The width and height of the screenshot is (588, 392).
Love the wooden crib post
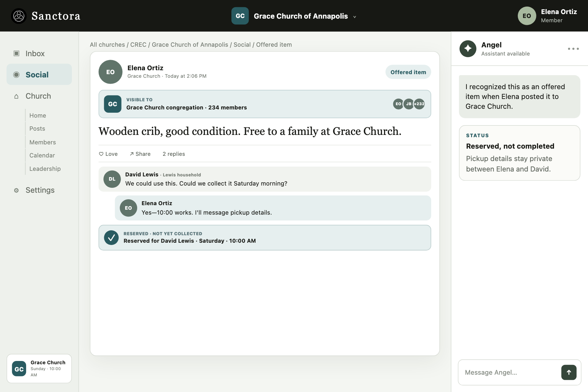pos(108,154)
